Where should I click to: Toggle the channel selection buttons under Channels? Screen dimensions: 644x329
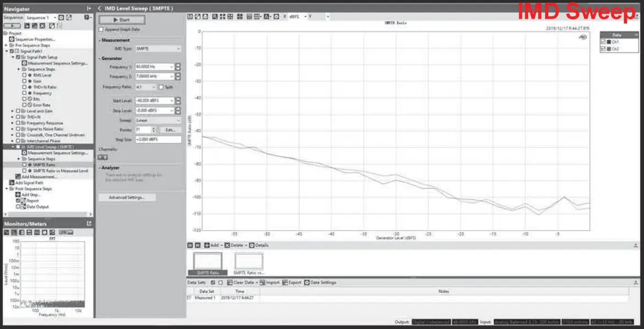103,157
